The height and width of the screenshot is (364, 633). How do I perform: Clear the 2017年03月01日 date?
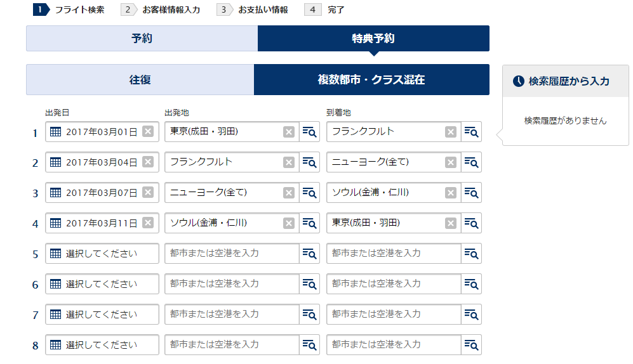(148, 131)
